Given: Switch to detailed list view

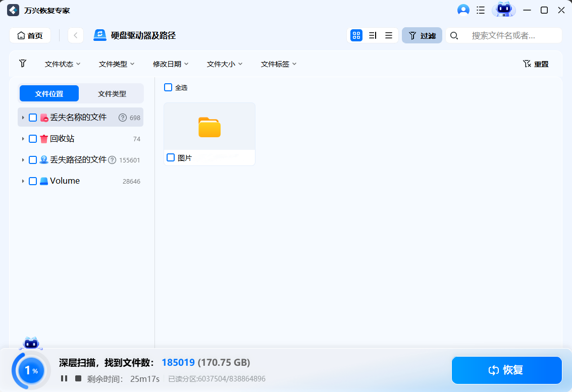Looking at the screenshot, I should tap(372, 35).
